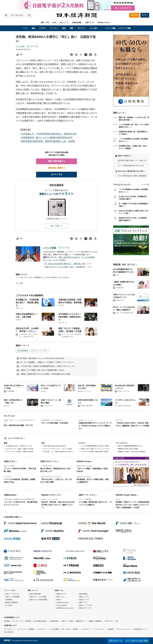Open the share icon above the article text
This screenshot has width=153, height=644.
click(x=95, y=55)
